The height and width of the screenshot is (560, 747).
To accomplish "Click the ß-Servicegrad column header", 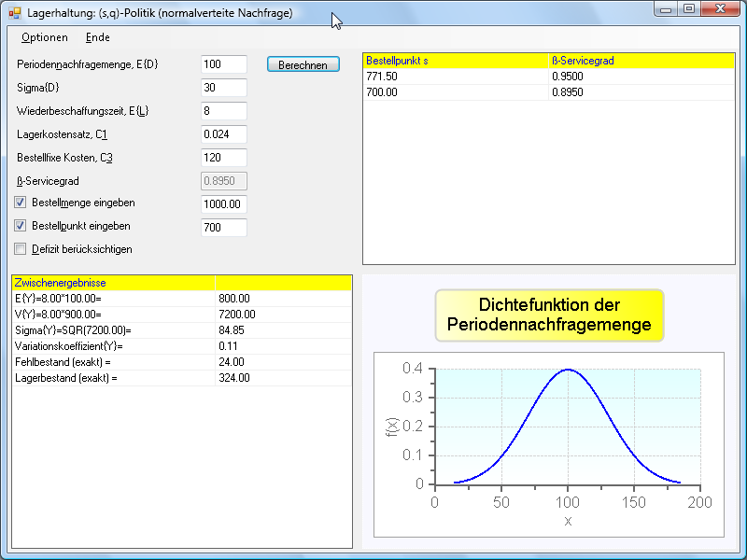I will tap(641, 61).
